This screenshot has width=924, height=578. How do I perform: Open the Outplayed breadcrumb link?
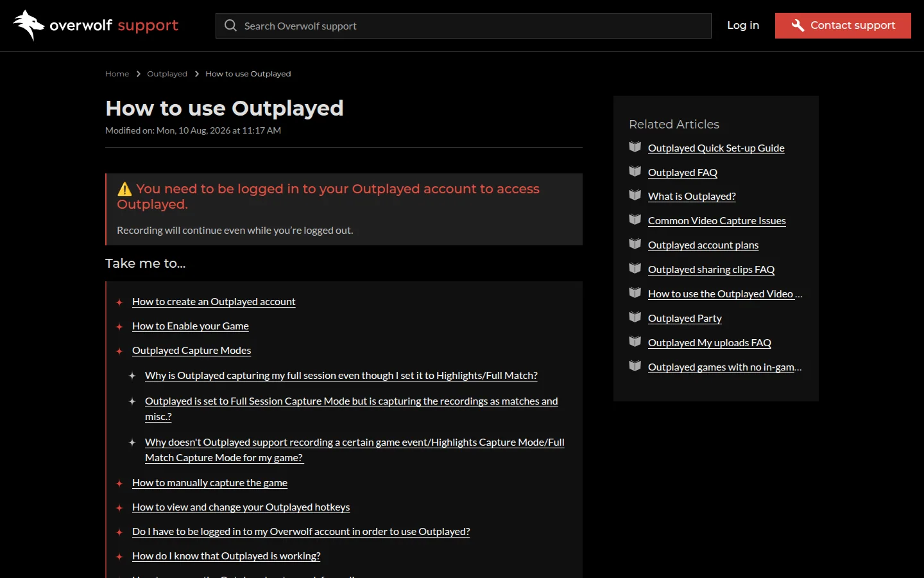coord(167,74)
